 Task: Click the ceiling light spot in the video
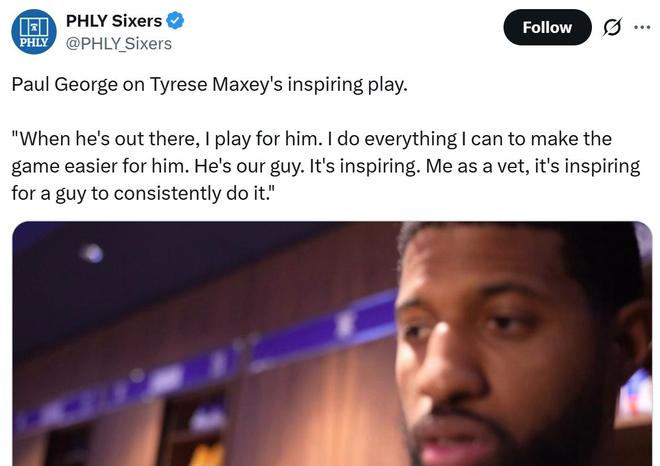(91, 253)
